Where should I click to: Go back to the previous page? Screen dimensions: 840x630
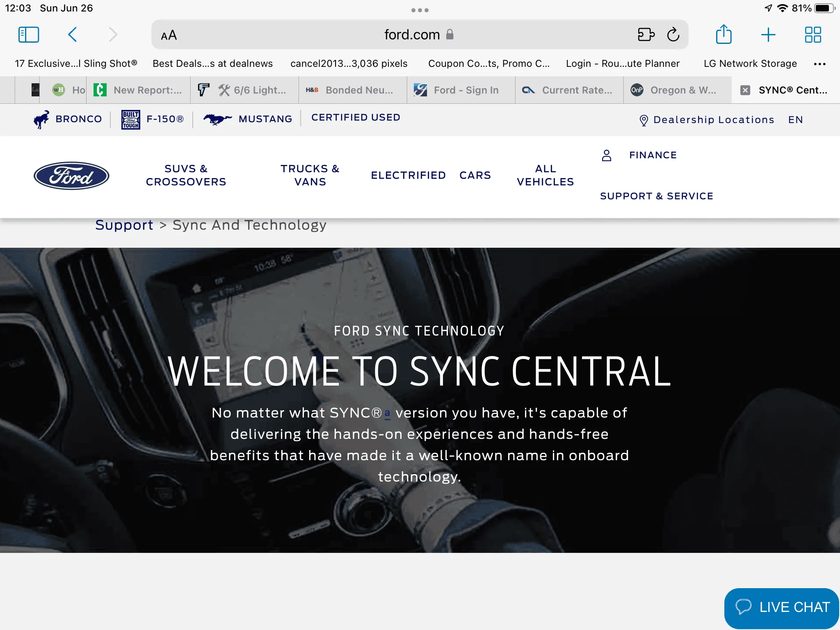point(73,35)
